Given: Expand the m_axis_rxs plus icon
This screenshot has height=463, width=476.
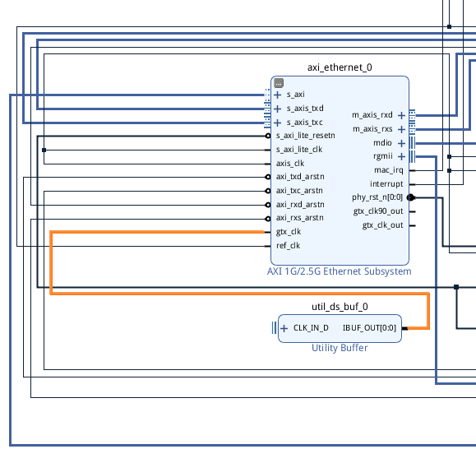Looking at the screenshot, I should tap(401, 129).
